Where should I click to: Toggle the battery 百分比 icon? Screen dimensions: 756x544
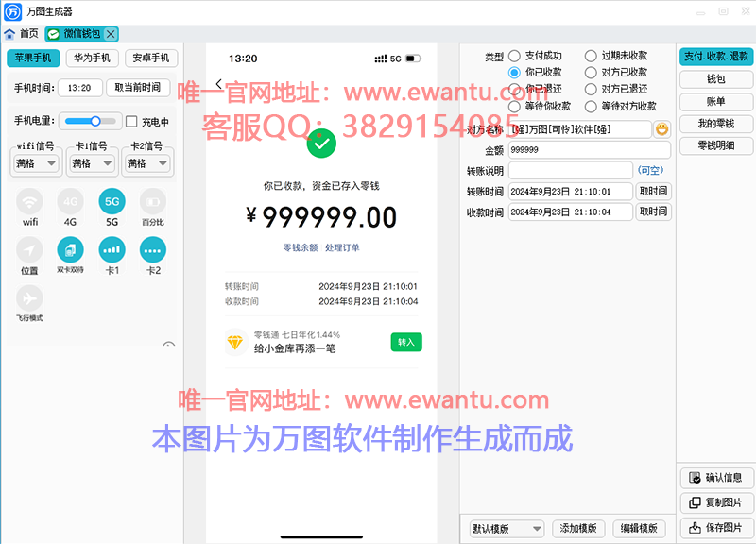coord(153,202)
